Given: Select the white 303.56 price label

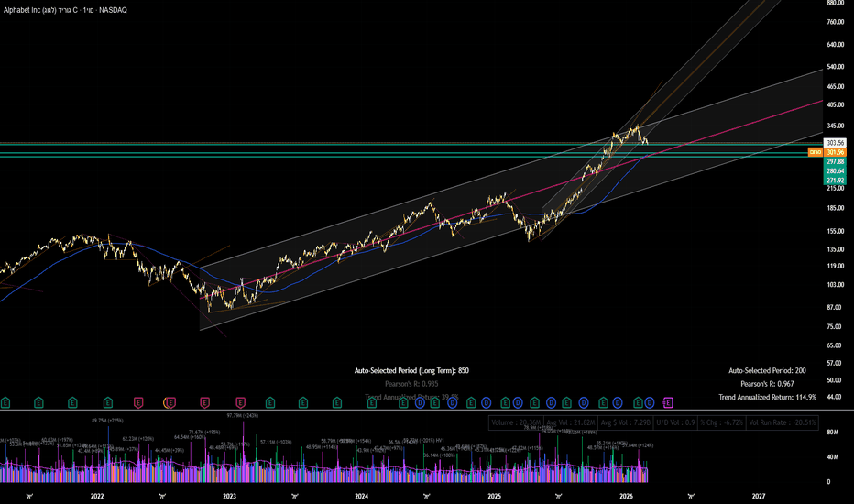Looking at the screenshot, I should [835, 143].
